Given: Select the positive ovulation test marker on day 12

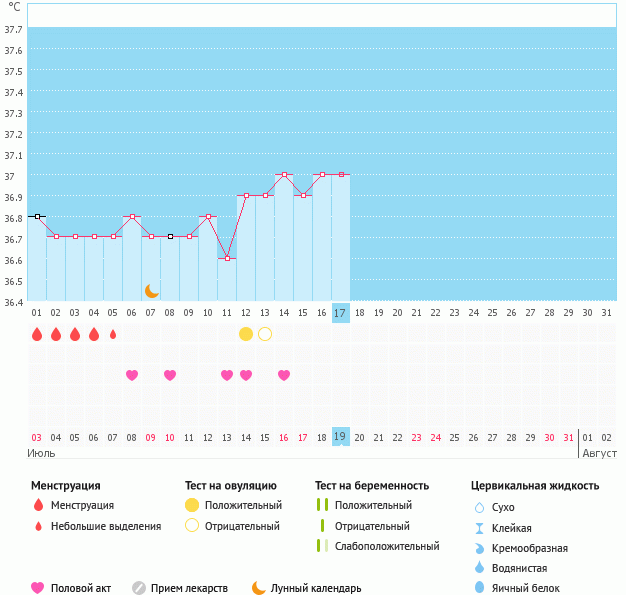Looking at the screenshot, I should (x=246, y=334).
